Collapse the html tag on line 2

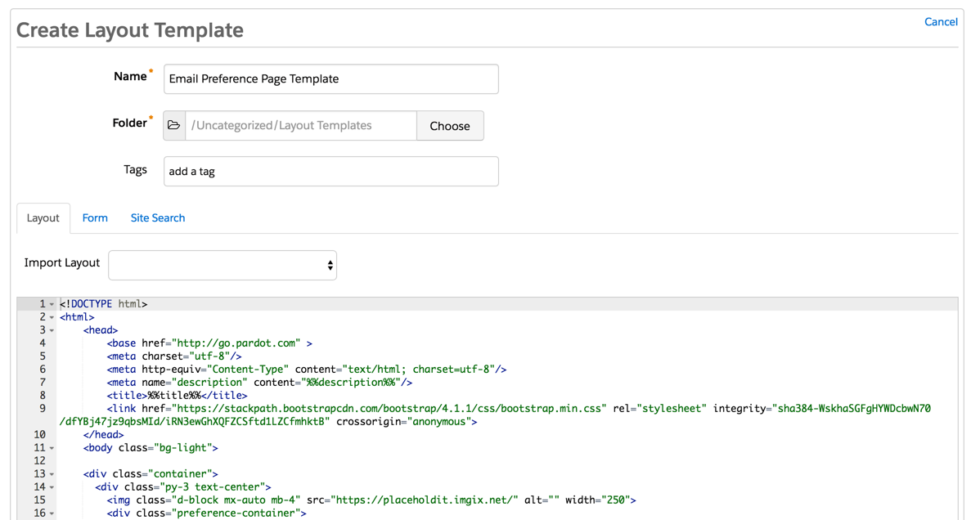click(52, 317)
